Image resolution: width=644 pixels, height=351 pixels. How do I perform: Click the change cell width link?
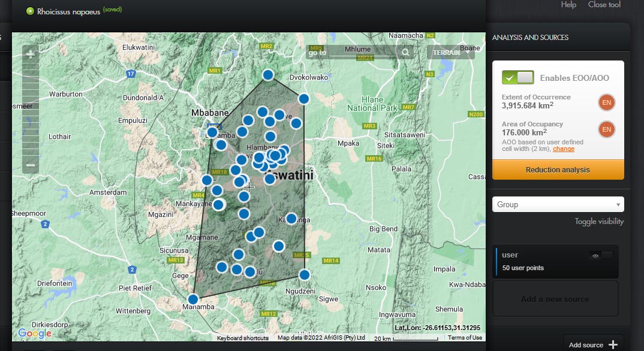(x=563, y=149)
